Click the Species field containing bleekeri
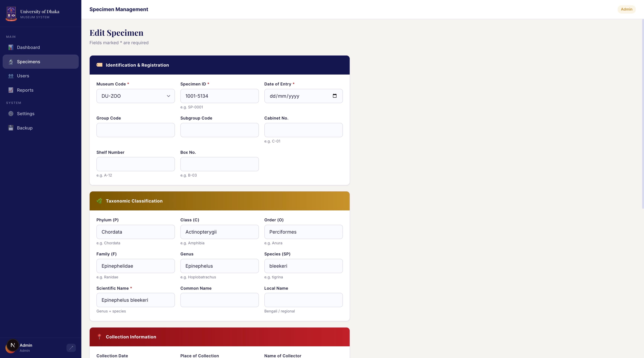 click(x=304, y=266)
